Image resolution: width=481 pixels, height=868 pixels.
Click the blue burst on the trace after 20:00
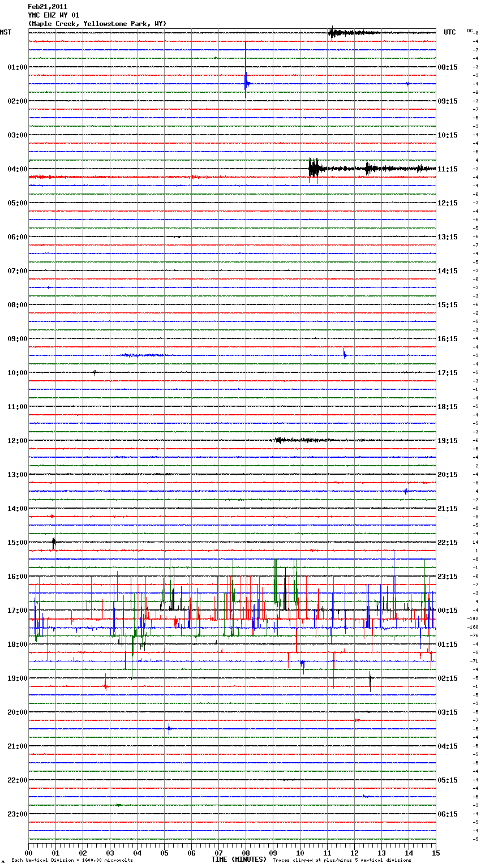pyautogui.click(x=169, y=729)
